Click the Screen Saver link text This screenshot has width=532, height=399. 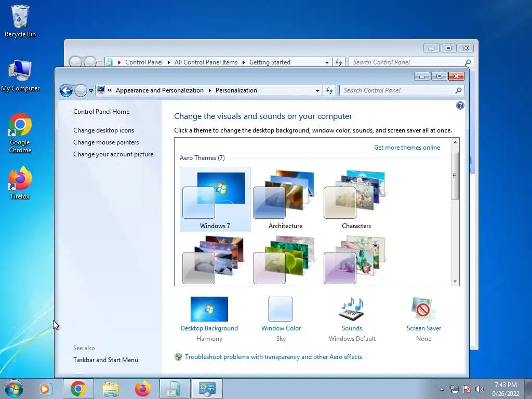(424, 328)
